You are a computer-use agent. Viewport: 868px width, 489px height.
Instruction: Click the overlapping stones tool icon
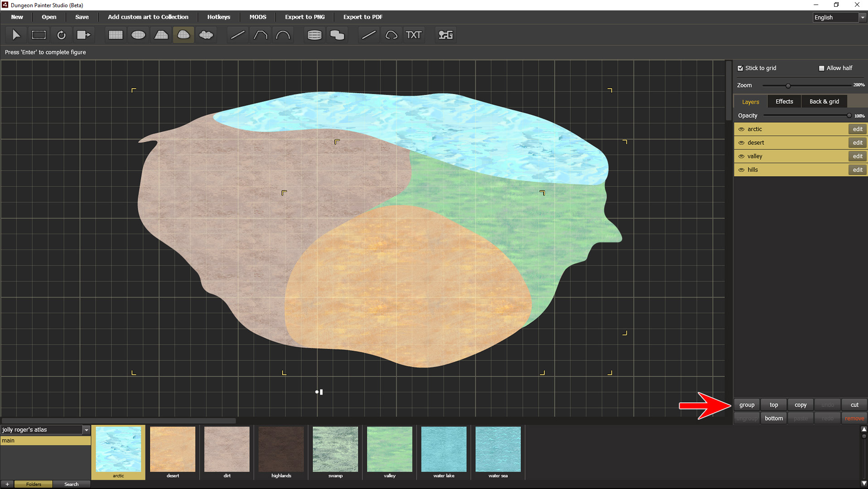coord(337,35)
